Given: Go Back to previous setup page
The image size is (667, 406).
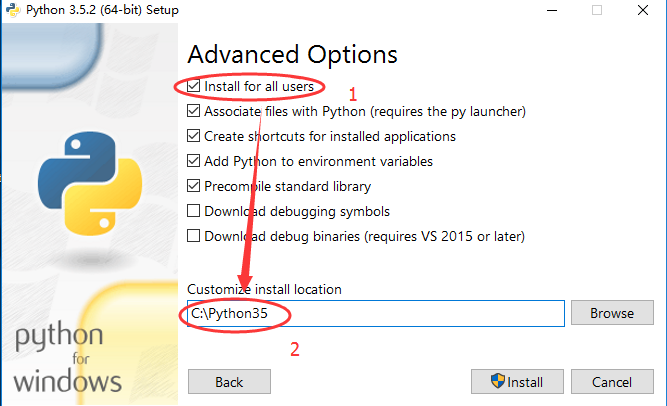Looking at the screenshot, I should tap(229, 382).
